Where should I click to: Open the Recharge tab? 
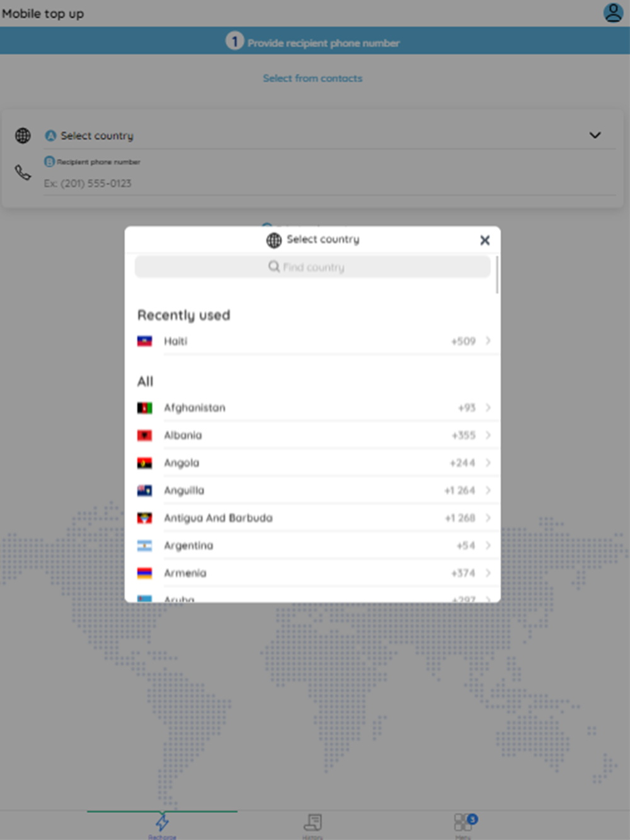click(x=163, y=826)
